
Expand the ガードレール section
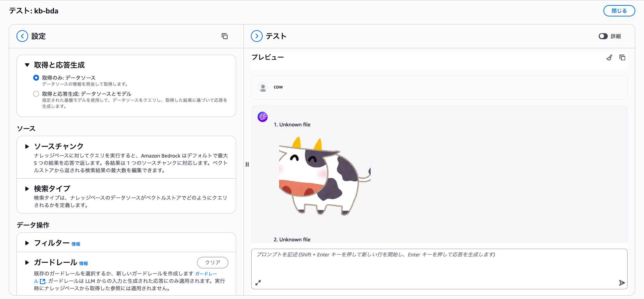(x=27, y=262)
